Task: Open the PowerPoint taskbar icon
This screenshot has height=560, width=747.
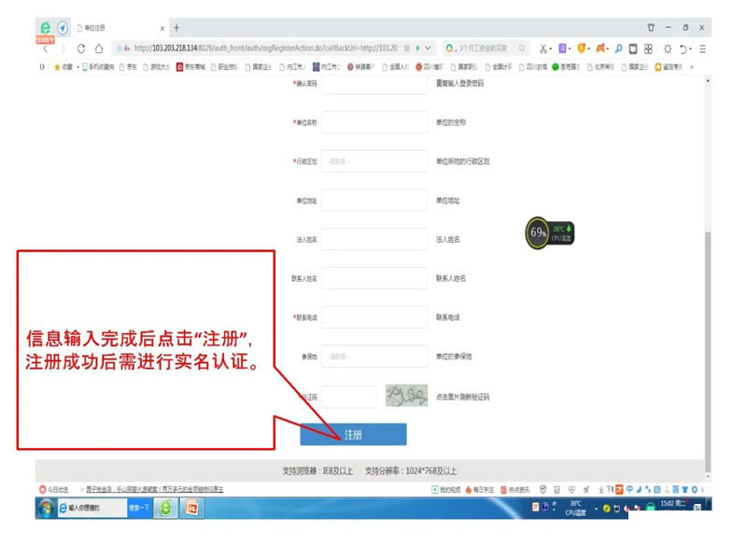Action: click(192, 508)
